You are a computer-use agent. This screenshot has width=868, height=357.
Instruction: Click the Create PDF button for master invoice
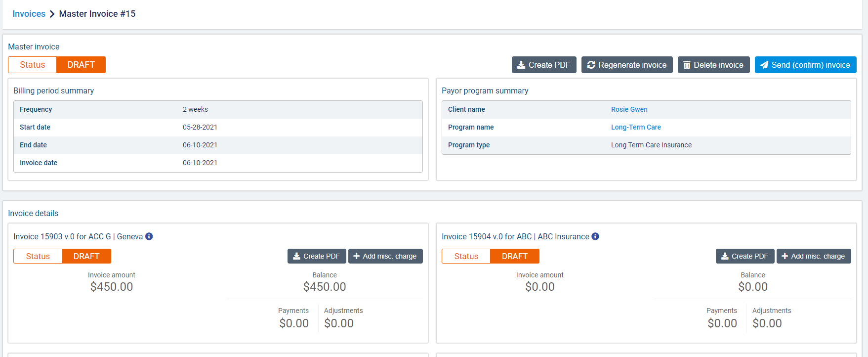point(543,65)
